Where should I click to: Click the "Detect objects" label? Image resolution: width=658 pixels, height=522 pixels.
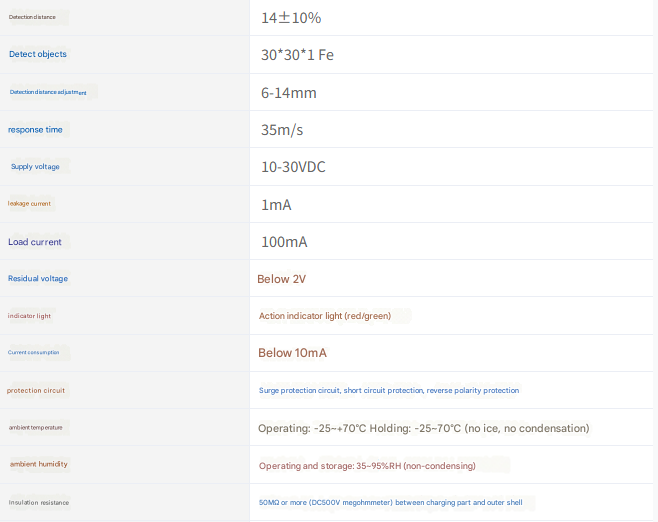pos(38,54)
